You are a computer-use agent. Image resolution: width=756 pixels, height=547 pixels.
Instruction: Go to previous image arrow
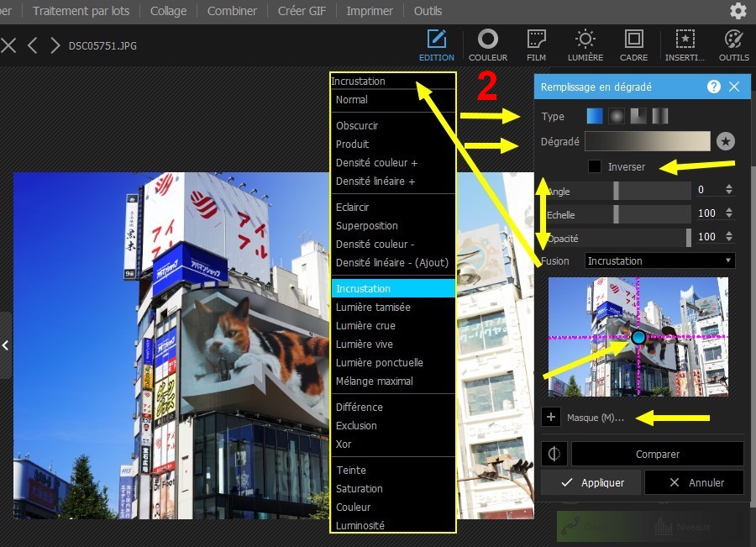point(32,46)
